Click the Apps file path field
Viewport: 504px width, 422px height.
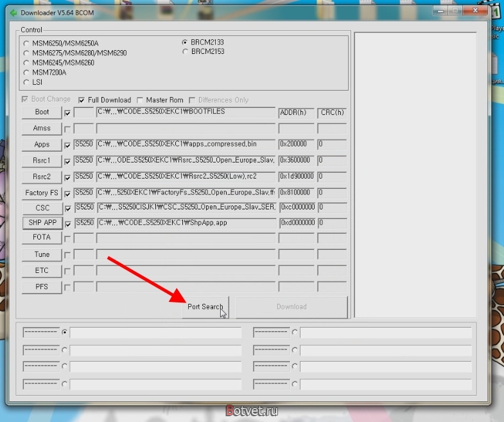coord(186,145)
